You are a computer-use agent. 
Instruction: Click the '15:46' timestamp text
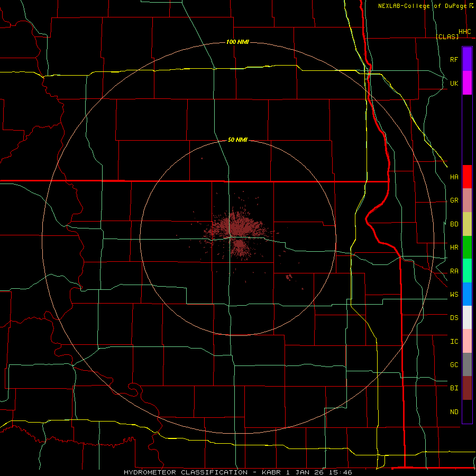click(x=340, y=472)
